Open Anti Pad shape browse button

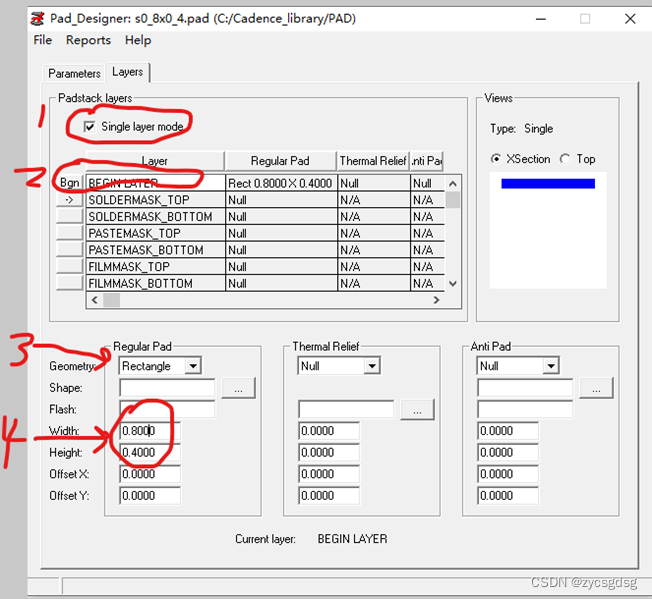[x=596, y=388]
